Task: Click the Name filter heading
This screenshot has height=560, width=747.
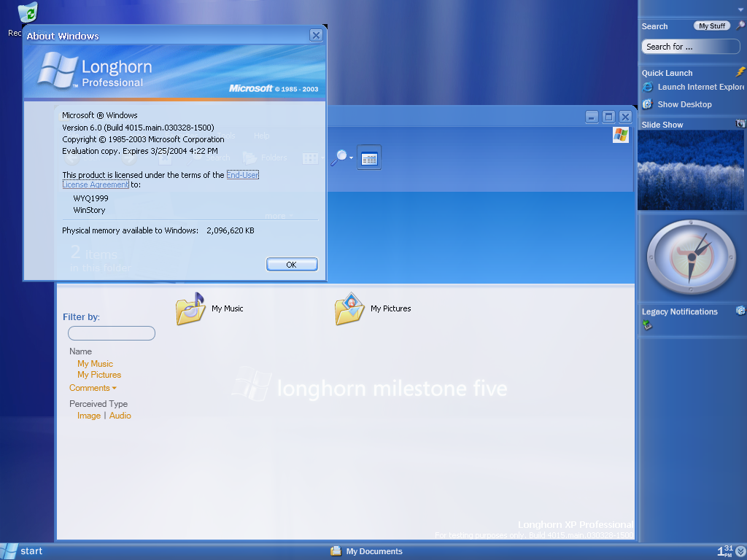Action: 80,351
